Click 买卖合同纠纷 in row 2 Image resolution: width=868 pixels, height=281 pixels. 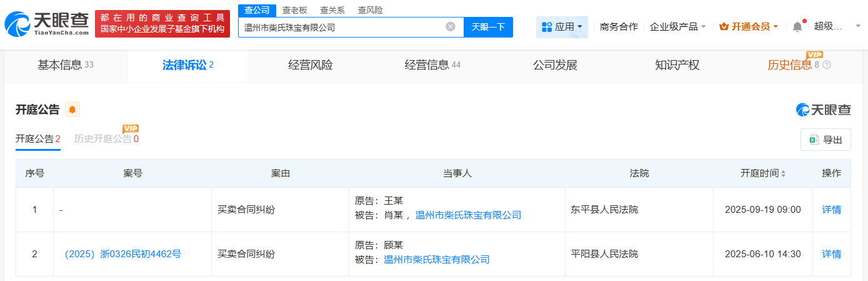pyautogui.click(x=246, y=254)
